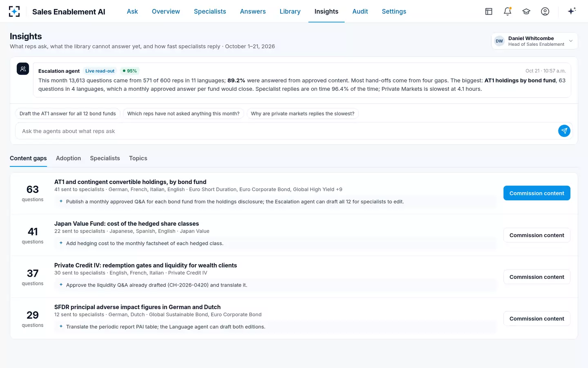The height and width of the screenshot is (368, 588).
Task: Focus the 'Ask the agents' input field
Action: tap(286, 131)
